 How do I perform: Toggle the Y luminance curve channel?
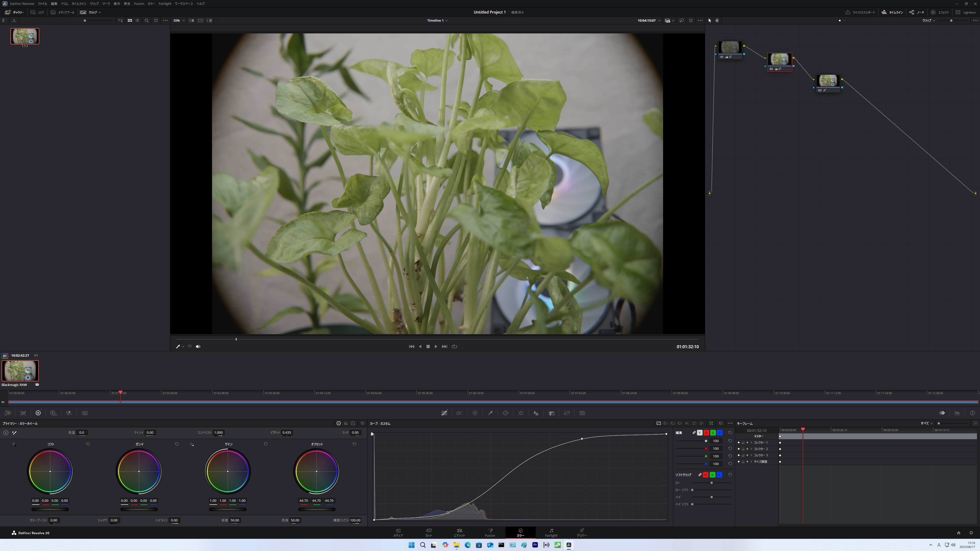coord(700,433)
